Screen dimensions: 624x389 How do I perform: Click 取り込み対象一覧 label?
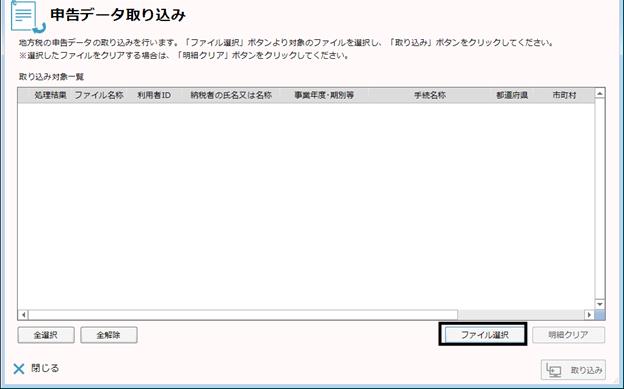tap(51, 76)
